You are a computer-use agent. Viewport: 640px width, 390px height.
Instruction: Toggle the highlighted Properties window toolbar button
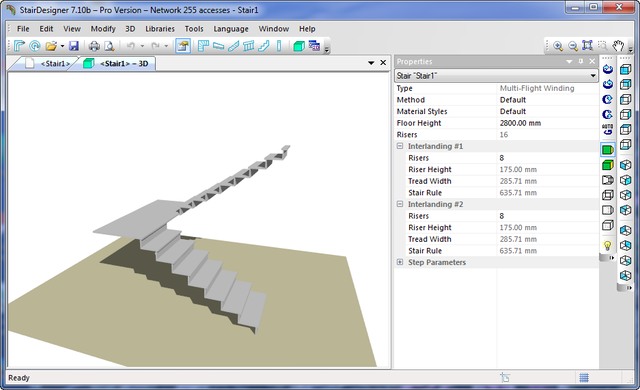(x=183, y=46)
